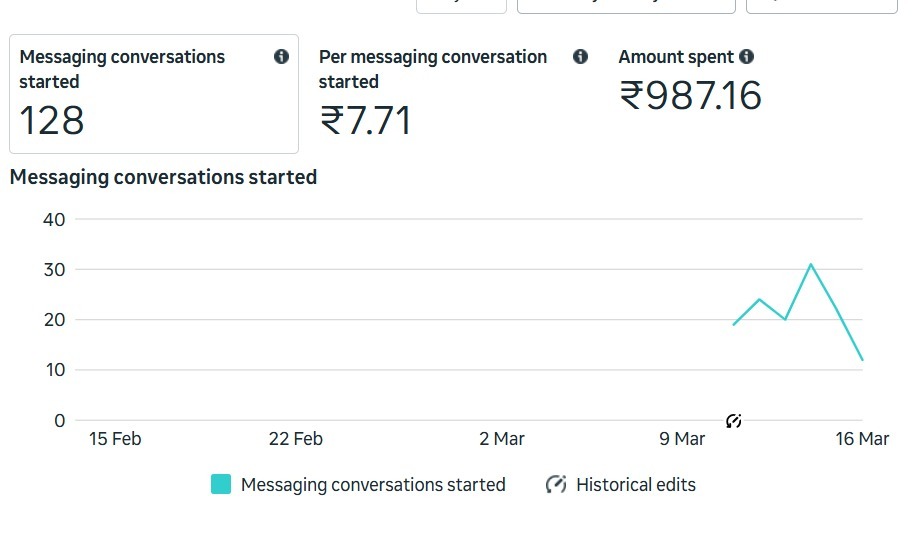Toggle Messaging conversations started legend label
The width and height of the screenshot is (916, 542).
point(373,485)
